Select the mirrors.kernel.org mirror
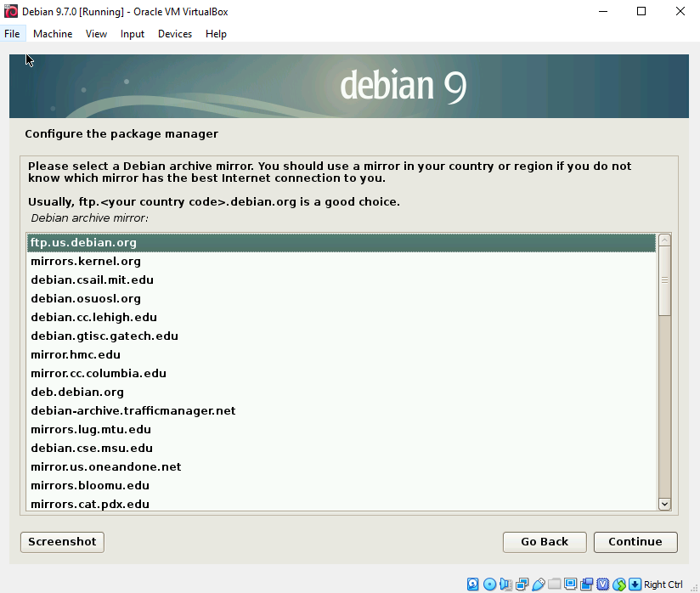Image resolution: width=700 pixels, height=593 pixels. pyautogui.click(x=342, y=261)
